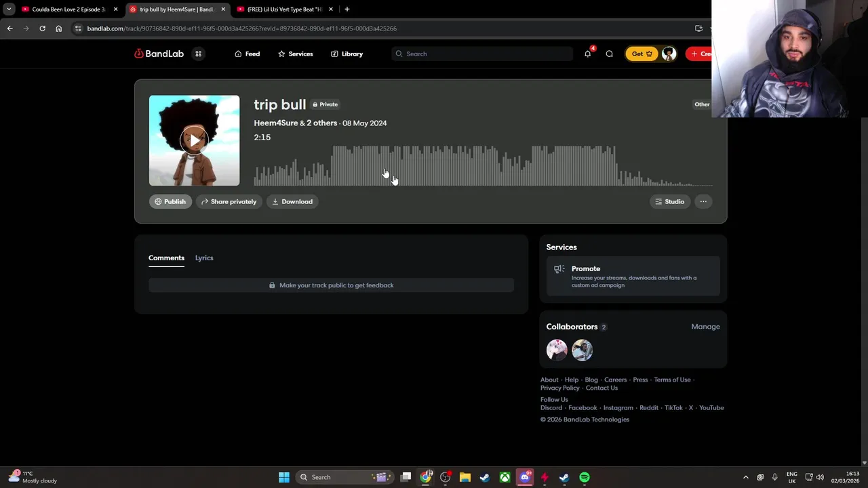Open Spotify from the taskbar

click(585, 477)
